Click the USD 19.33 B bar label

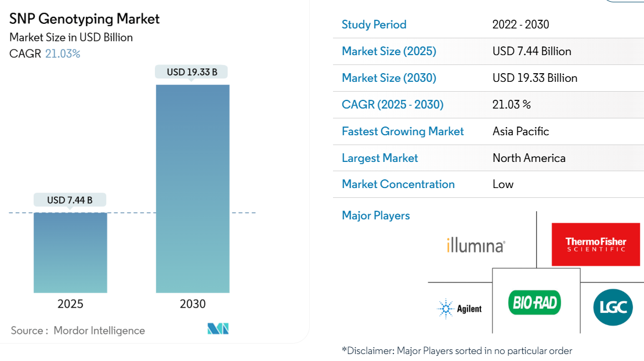[x=192, y=72]
